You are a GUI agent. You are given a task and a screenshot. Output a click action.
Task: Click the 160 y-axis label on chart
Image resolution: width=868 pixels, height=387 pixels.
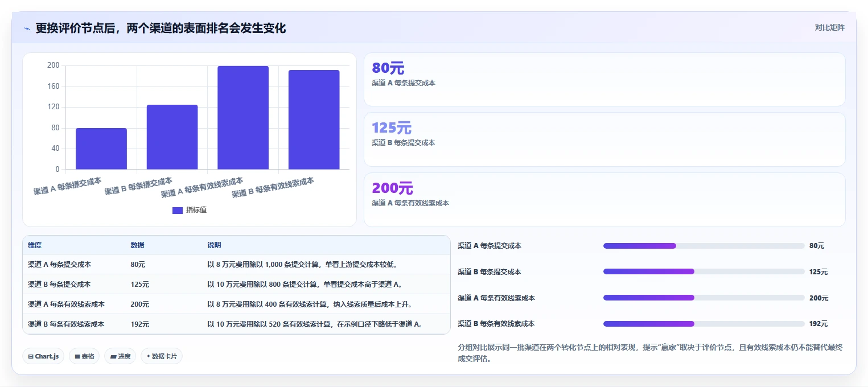[x=54, y=87]
